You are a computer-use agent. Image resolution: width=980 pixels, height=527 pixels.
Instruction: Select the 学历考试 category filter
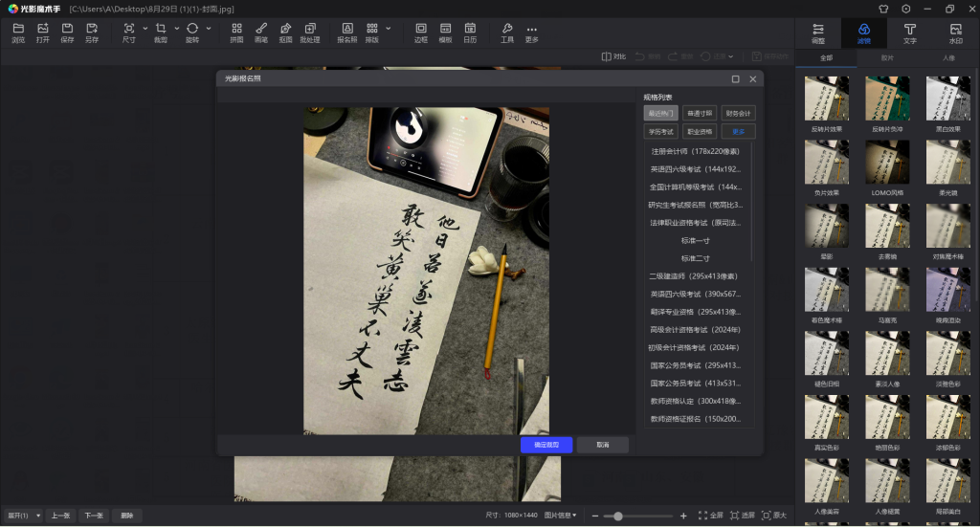click(x=660, y=131)
